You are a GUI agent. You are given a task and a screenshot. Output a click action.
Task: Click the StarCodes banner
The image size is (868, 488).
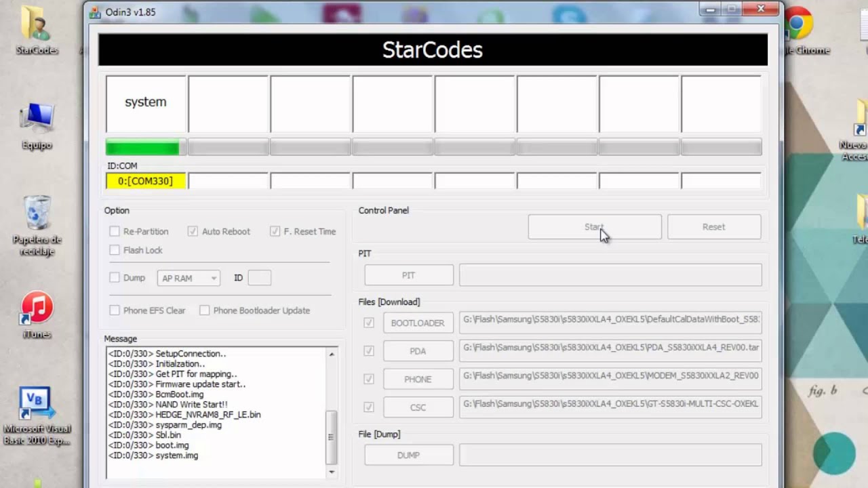[433, 49]
